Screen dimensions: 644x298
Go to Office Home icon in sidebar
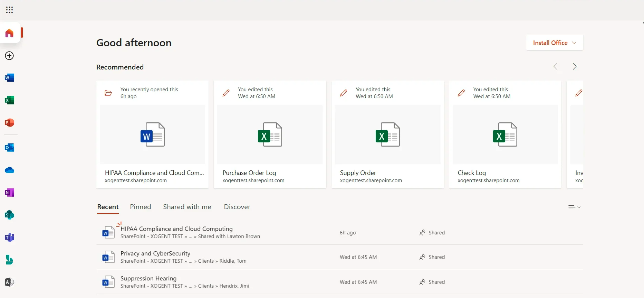tap(9, 33)
